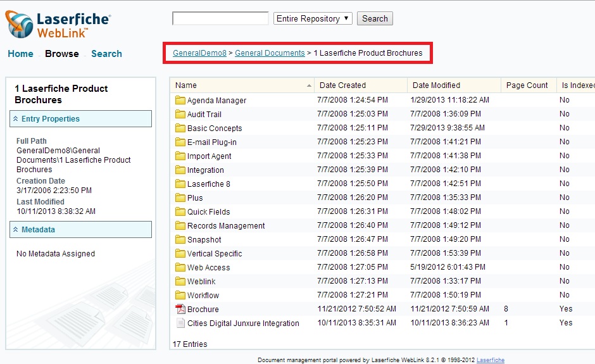
Task: Click the Audit Trail folder icon
Action: (180, 114)
